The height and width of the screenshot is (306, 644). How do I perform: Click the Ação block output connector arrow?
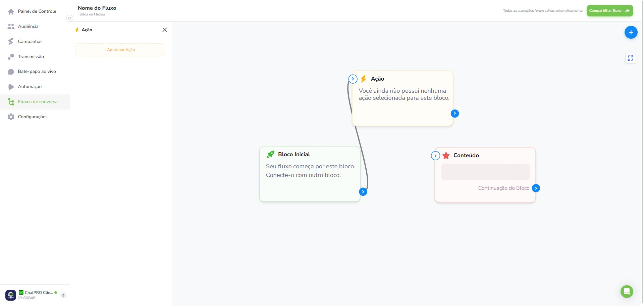[x=454, y=114]
